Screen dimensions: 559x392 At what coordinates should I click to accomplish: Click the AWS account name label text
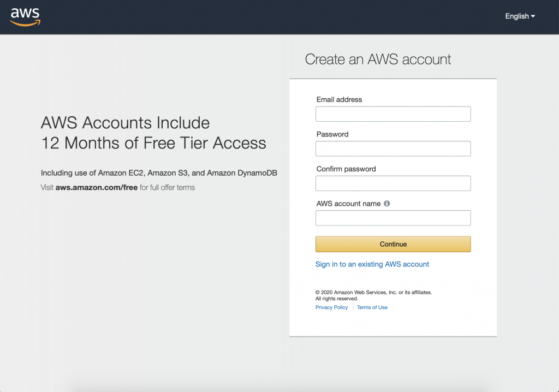[x=348, y=204]
